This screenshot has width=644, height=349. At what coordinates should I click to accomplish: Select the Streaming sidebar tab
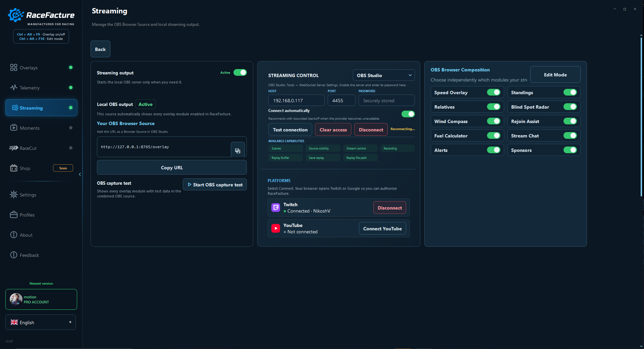tap(41, 108)
